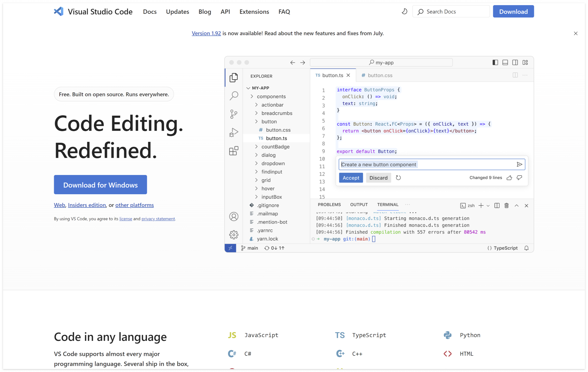Image resolution: width=588 pixels, height=372 pixels.
Task: Expand the breadcrumbs folder in Explorer
Action: tap(276, 113)
